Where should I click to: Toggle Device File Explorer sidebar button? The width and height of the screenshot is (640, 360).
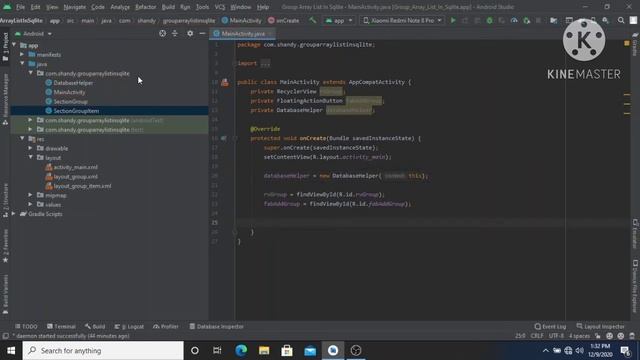[635, 286]
